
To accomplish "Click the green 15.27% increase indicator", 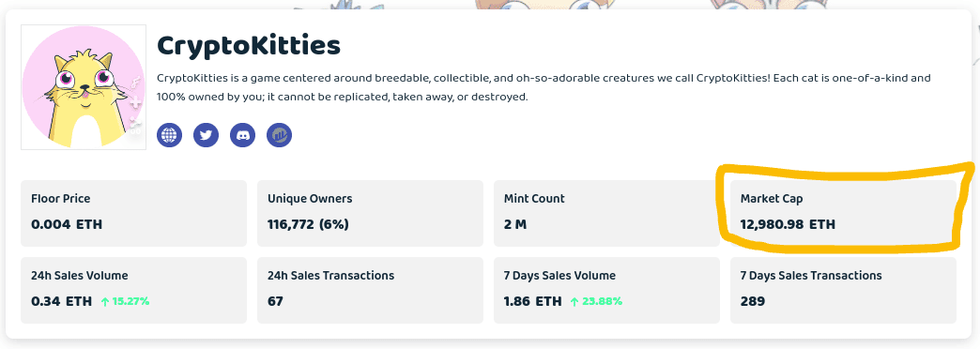I will (x=125, y=301).
